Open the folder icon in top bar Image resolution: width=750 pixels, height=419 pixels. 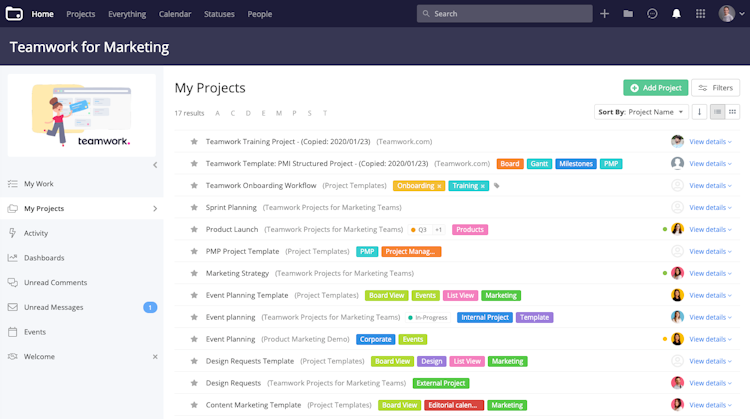[x=628, y=14]
